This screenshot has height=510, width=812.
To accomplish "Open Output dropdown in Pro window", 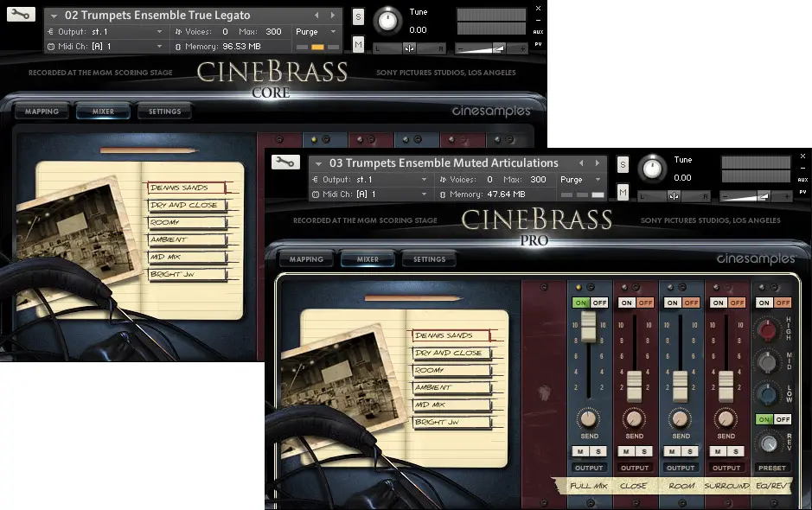I will 424,179.
